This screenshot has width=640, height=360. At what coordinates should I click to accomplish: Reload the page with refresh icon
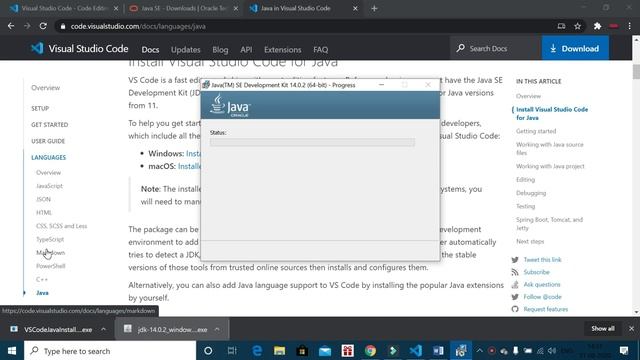pyautogui.click(x=43, y=26)
